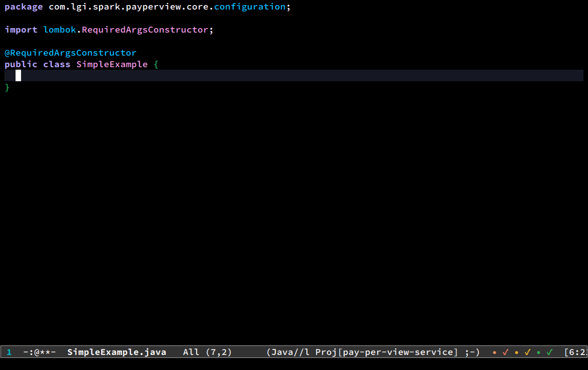Click the ;-) indicator in the modeline

(x=473, y=352)
